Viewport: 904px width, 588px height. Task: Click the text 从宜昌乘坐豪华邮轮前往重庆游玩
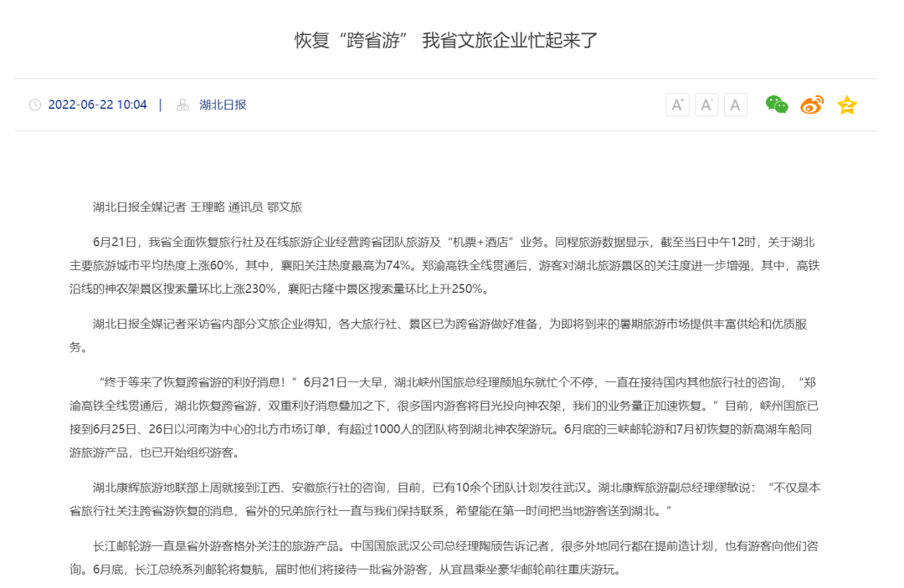coord(526,570)
